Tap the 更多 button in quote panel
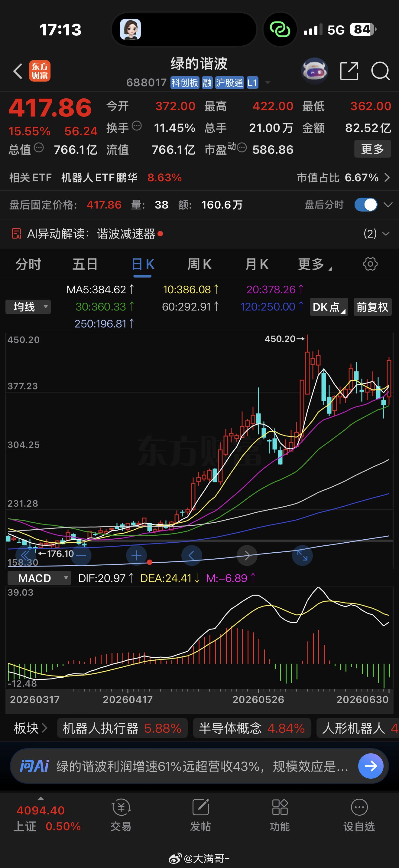This screenshot has width=399, height=868. [x=372, y=149]
